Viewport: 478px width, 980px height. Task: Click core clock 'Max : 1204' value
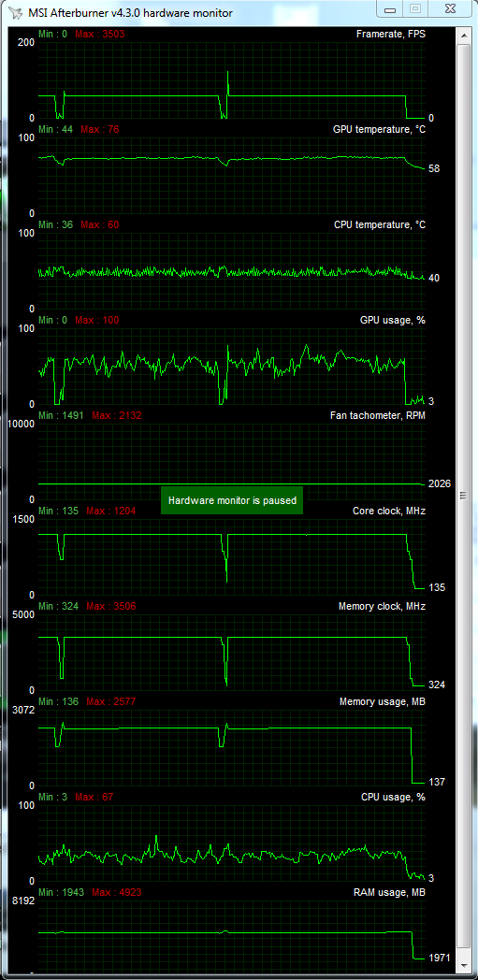coord(110,512)
